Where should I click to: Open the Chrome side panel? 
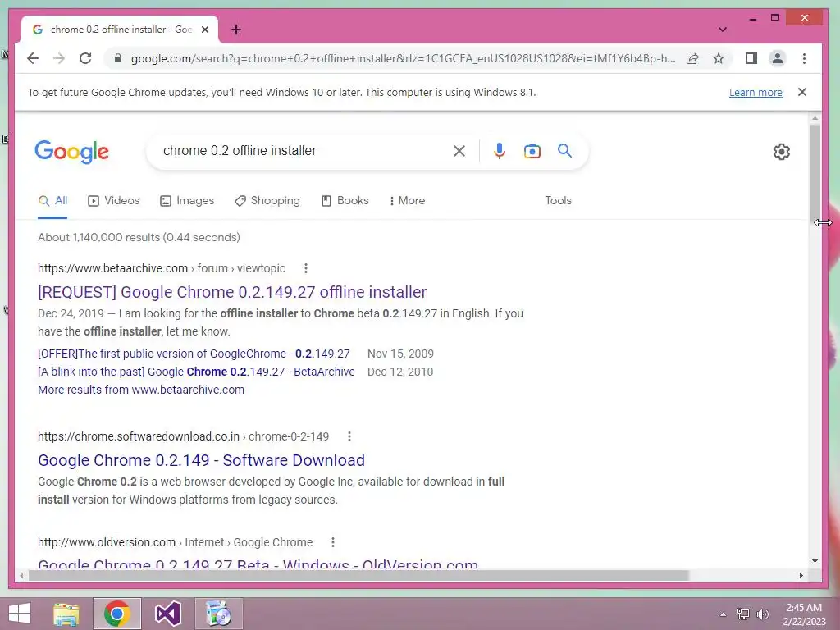[751, 58]
